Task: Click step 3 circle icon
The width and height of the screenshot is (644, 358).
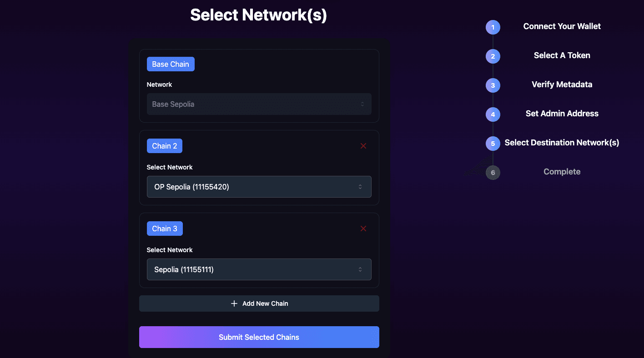Action: (x=493, y=85)
